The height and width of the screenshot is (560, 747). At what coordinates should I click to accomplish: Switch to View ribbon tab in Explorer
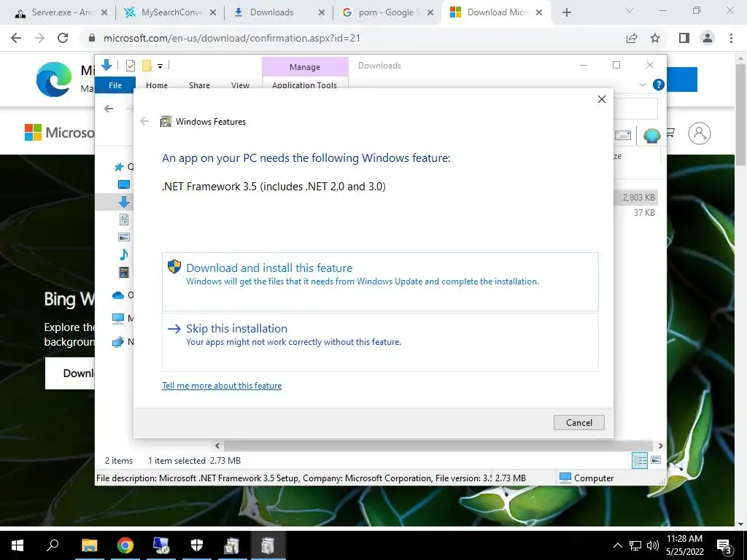[x=240, y=85]
